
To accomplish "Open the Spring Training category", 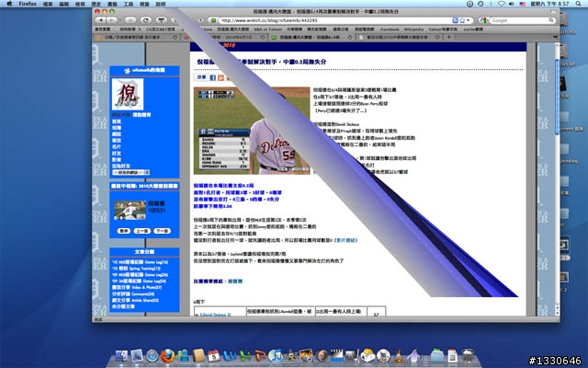I will (136, 269).
